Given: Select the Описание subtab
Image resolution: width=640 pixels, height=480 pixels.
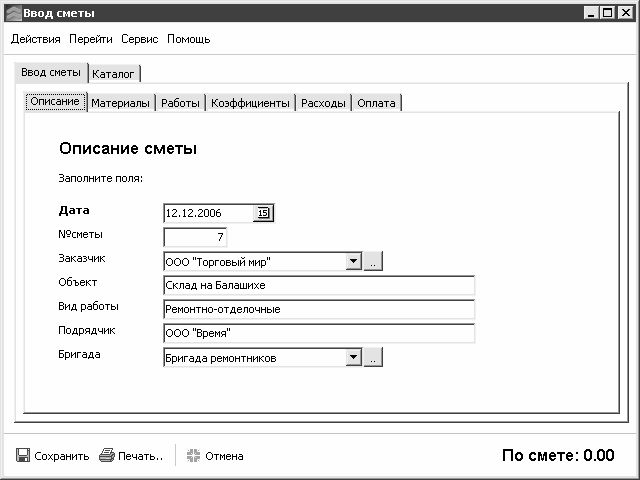Looking at the screenshot, I should [x=55, y=101].
